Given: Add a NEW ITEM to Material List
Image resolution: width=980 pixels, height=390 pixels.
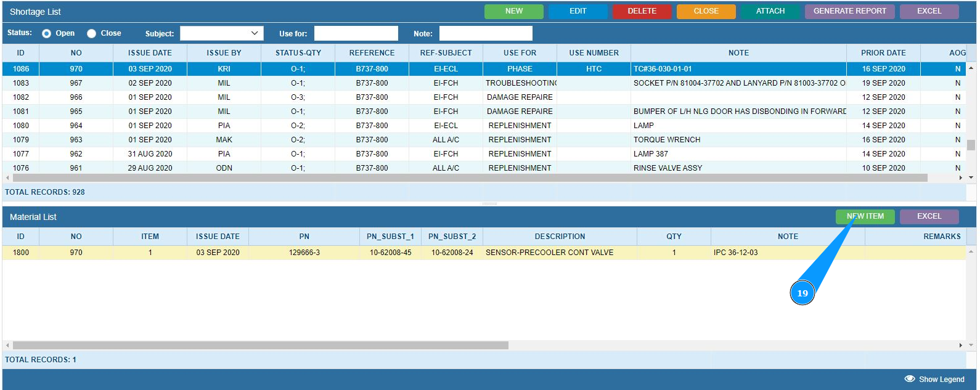Looking at the screenshot, I should (x=865, y=216).
